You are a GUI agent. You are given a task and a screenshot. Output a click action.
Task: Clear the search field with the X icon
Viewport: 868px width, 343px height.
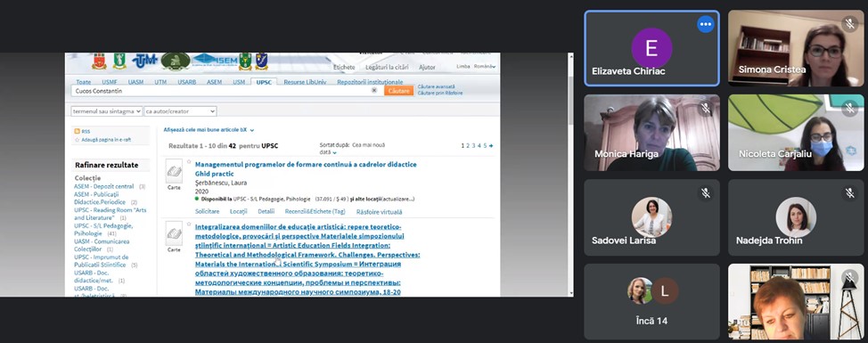tap(374, 90)
